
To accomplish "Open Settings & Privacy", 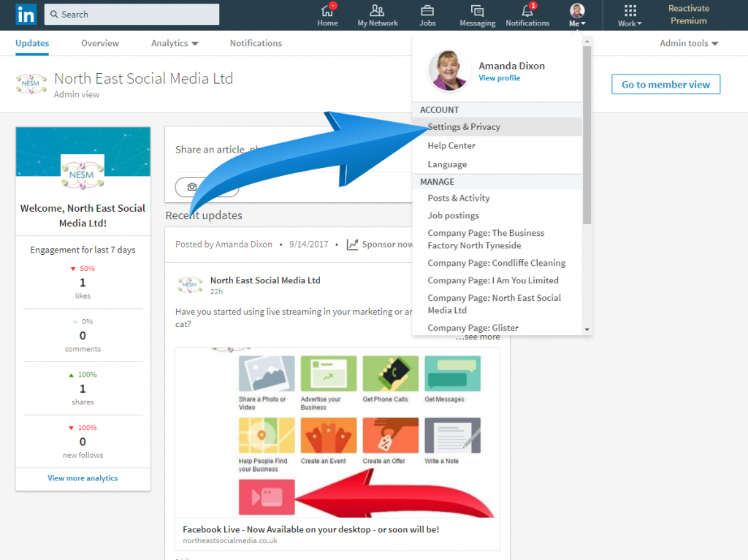I will pyautogui.click(x=497, y=127).
